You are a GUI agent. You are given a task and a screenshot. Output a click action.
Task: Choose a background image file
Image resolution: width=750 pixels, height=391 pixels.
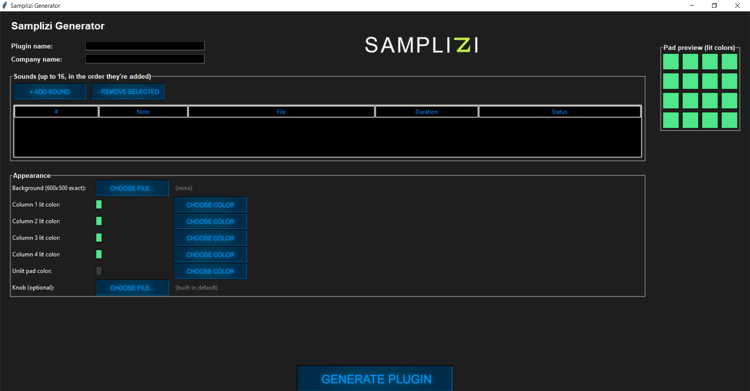[132, 188]
